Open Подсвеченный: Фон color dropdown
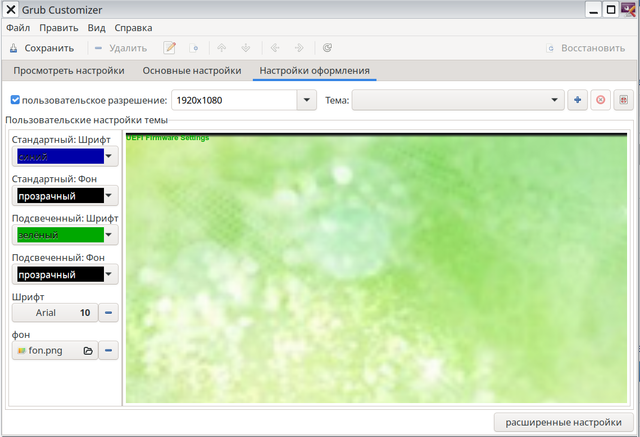This screenshot has height=437, width=640. [109, 275]
